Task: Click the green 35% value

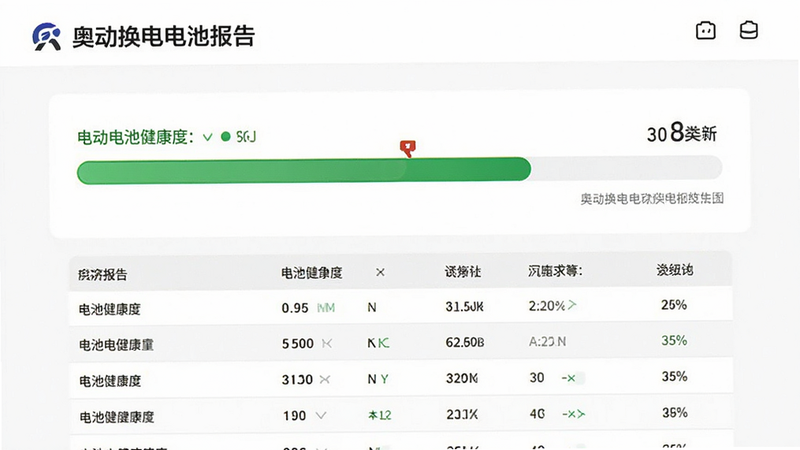Action: point(674,340)
